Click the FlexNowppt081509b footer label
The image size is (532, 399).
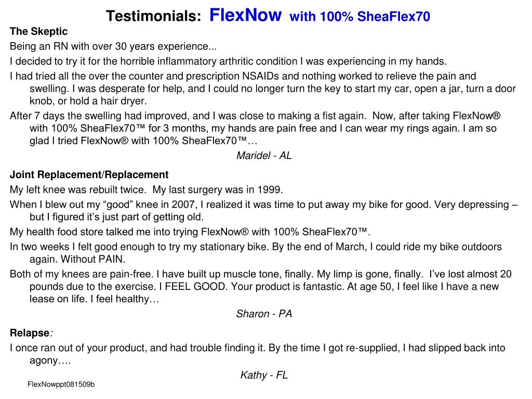[61, 384]
